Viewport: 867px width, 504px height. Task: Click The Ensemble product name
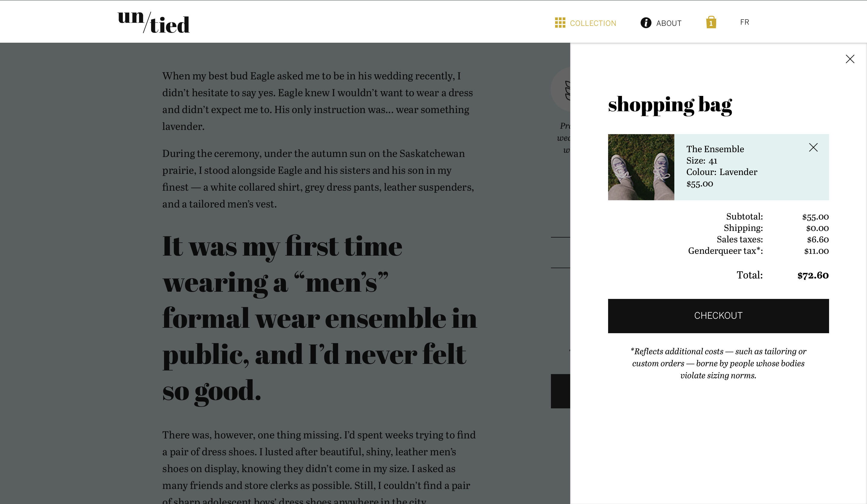[715, 149]
